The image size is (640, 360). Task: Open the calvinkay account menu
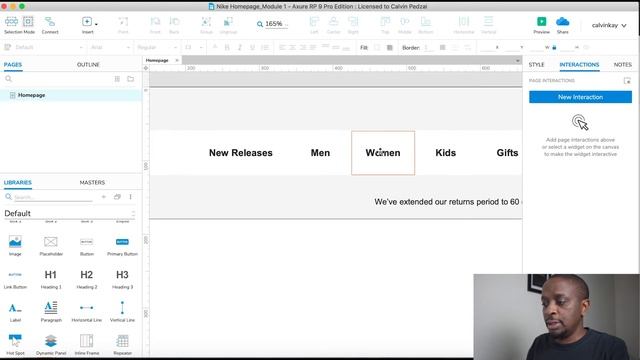coord(609,25)
